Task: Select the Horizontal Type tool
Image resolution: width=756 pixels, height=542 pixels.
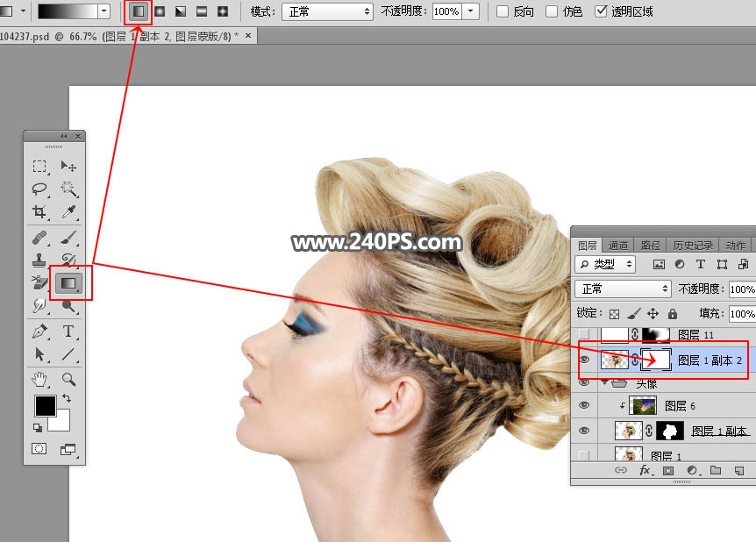Action: coord(68,332)
